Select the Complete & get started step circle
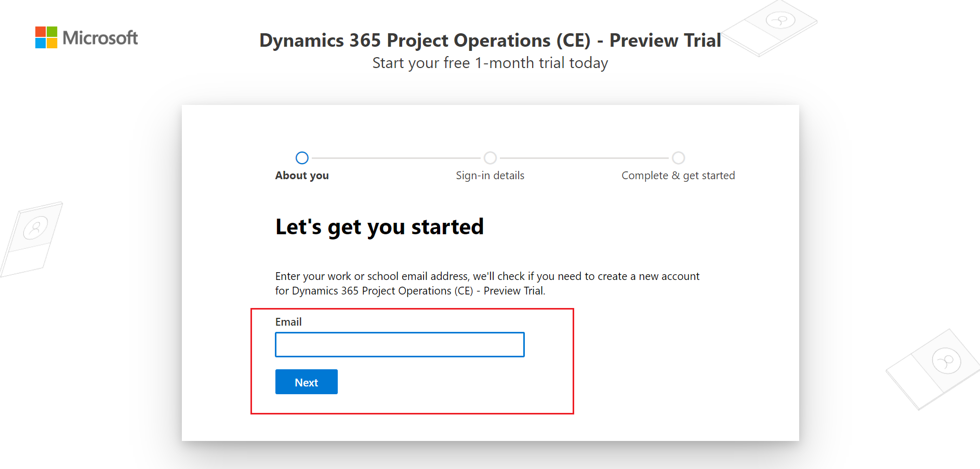 pyautogui.click(x=678, y=158)
